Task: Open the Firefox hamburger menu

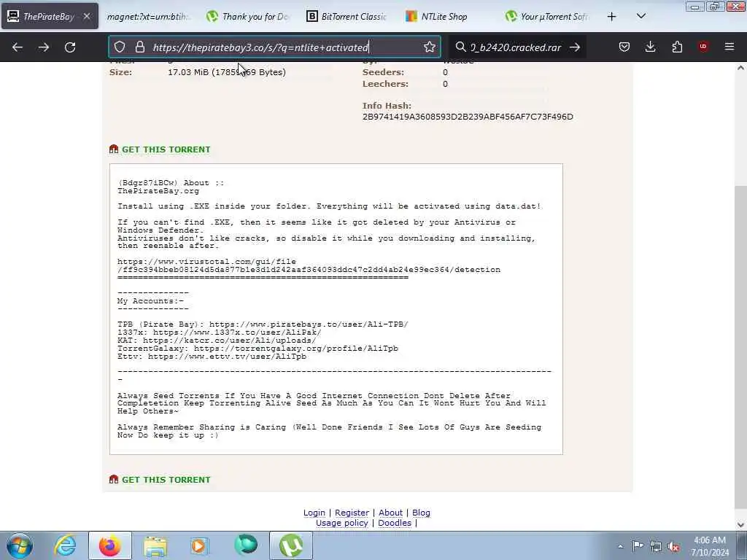Action: pyautogui.click(x=729, y=47)
